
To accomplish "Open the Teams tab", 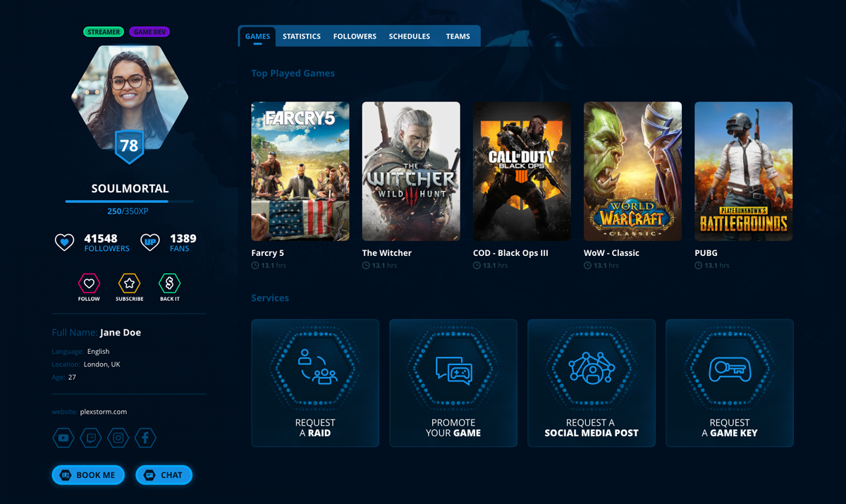I will click(x=458, y=36).
